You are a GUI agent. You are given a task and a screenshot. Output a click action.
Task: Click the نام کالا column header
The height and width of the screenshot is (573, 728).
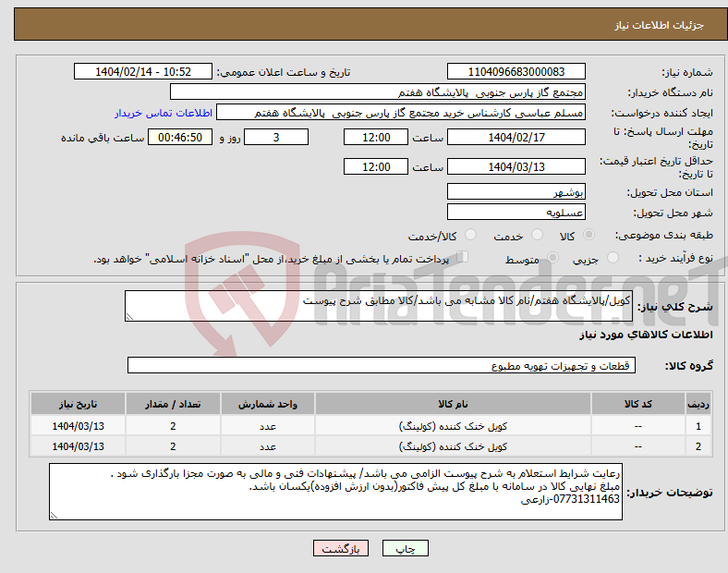(453, 404)
